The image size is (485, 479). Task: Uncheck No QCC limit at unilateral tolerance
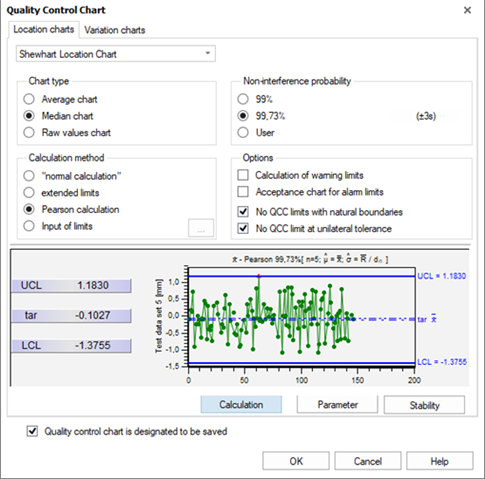(x=243, y=228)
